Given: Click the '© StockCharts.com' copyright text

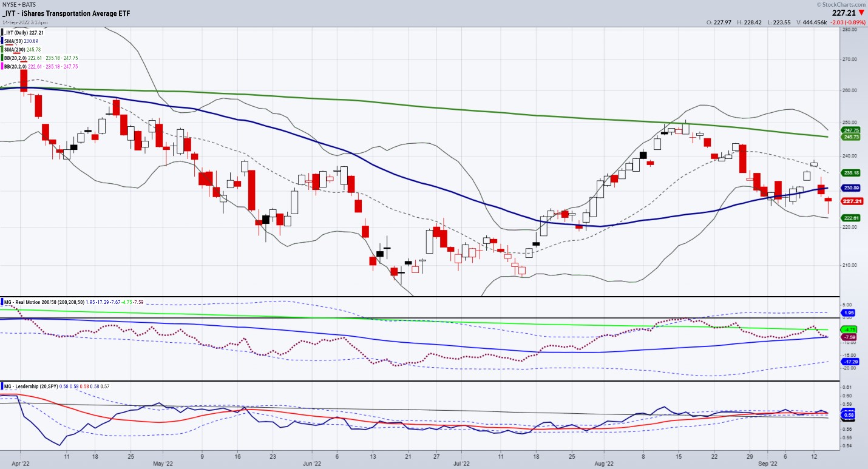Looking at the screenshot, I should coord(841,4).
